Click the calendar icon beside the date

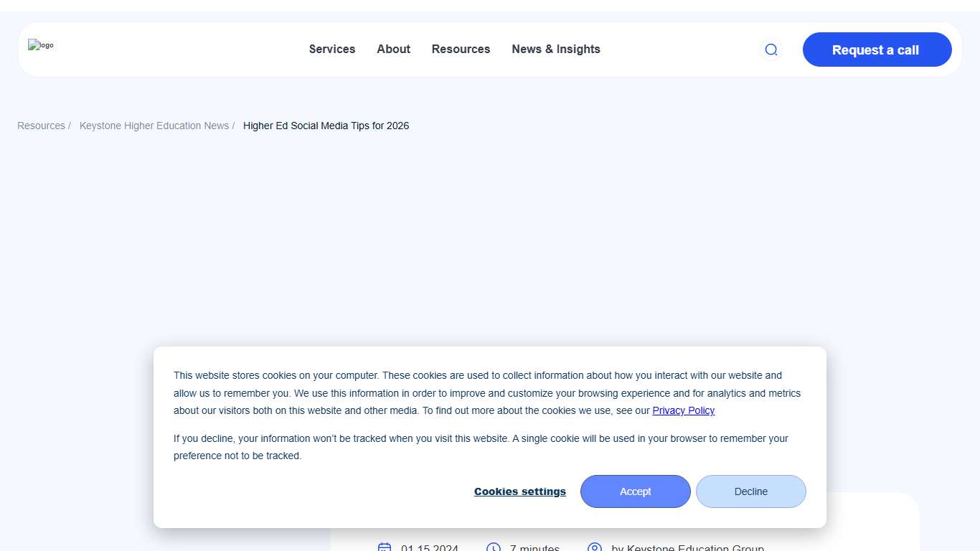385,547
